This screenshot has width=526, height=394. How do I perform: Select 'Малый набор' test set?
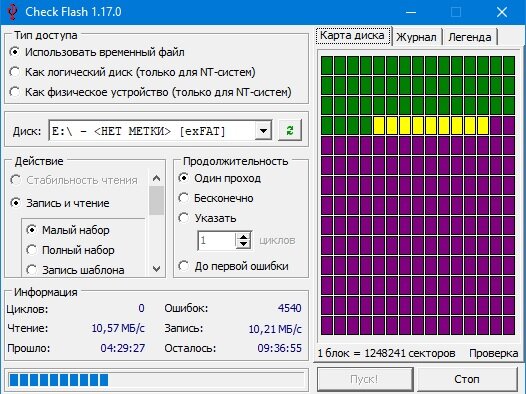[x=68, y=230]
